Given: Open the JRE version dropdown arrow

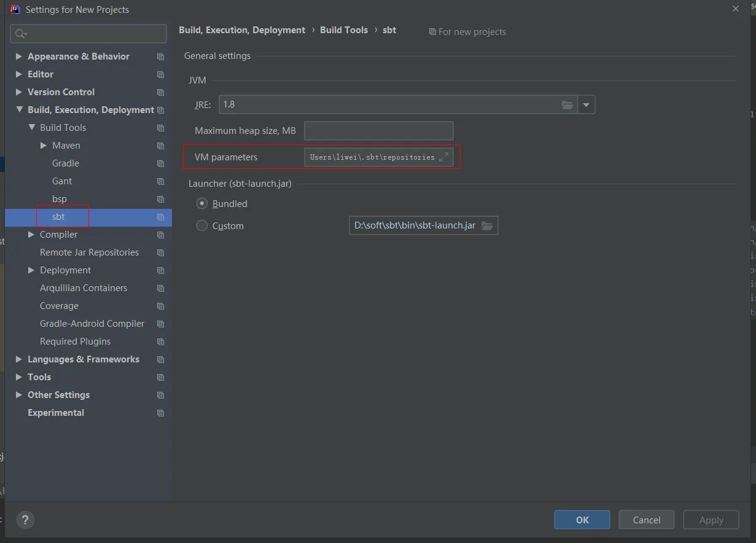Looking at the screenshot, I should coord(586,105).
